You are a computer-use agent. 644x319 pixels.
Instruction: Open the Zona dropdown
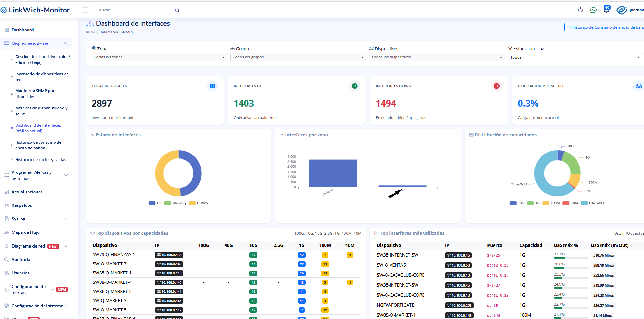click(x=159, y=57)
